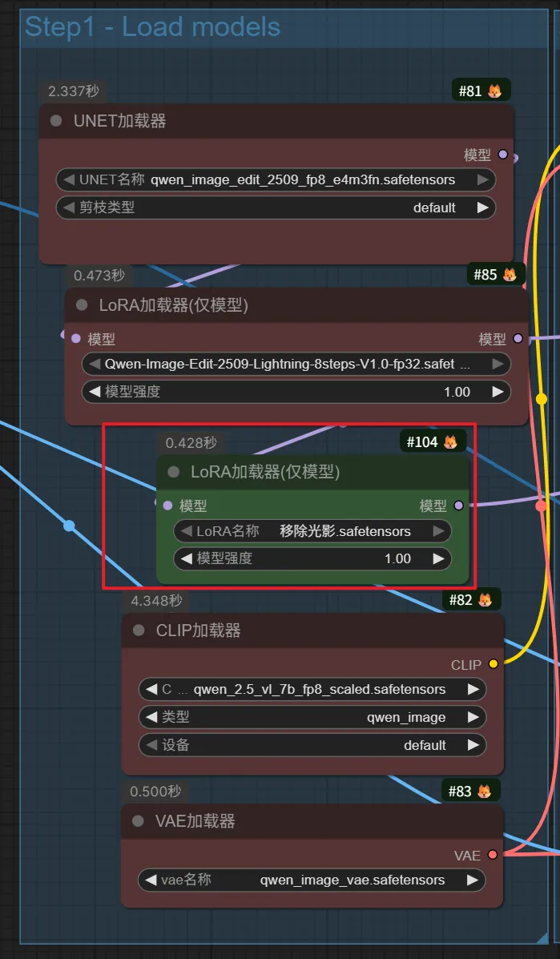Click the reroute dot on red VAE wire
This screenshot has height=959, width=560.
click(x=541, y=506)
